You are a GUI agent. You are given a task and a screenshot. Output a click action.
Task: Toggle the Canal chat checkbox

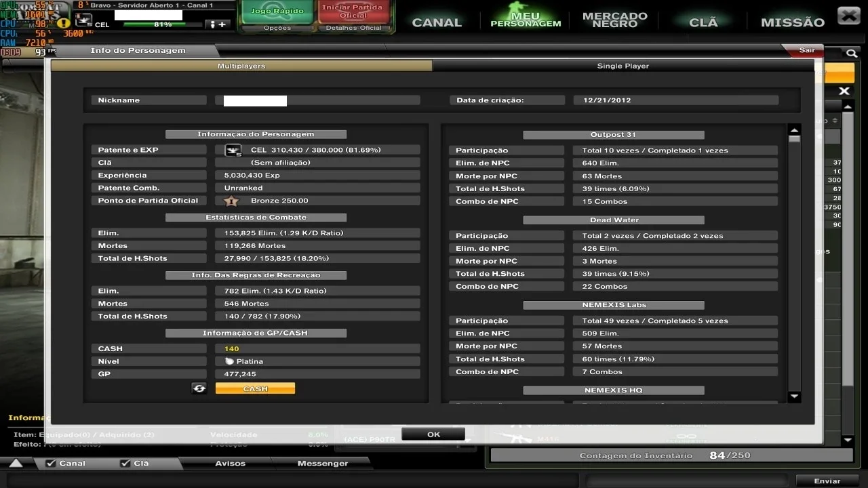50,464
